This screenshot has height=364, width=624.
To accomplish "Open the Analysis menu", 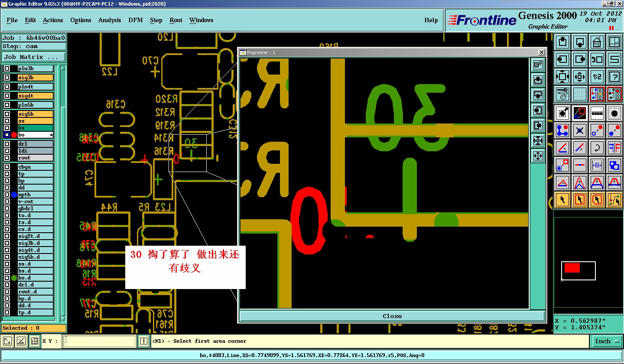I will tap(110, 20).
